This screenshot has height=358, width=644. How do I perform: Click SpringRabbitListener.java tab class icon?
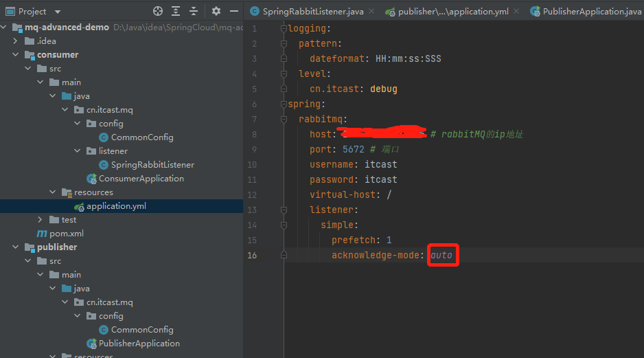coord(255,12)
